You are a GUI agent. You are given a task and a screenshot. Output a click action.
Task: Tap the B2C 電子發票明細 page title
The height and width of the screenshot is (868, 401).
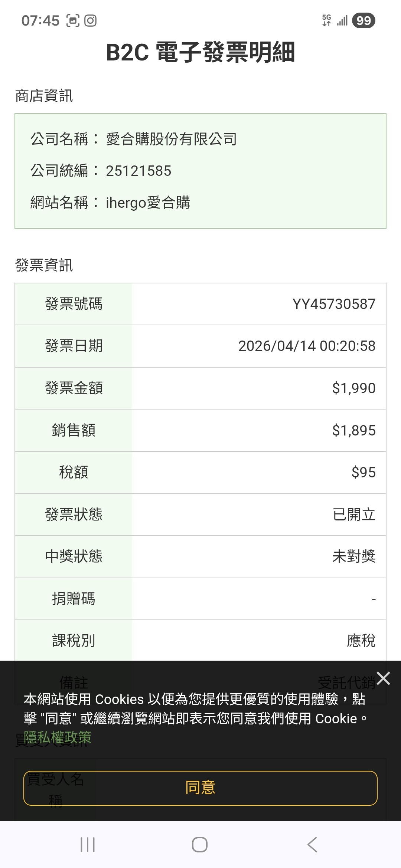click(200, 52)
